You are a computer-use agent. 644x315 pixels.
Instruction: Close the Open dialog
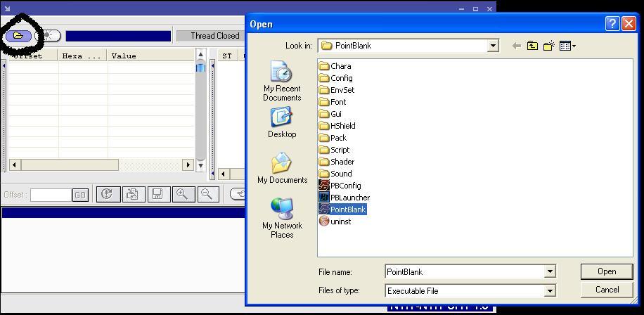point(629,24)
